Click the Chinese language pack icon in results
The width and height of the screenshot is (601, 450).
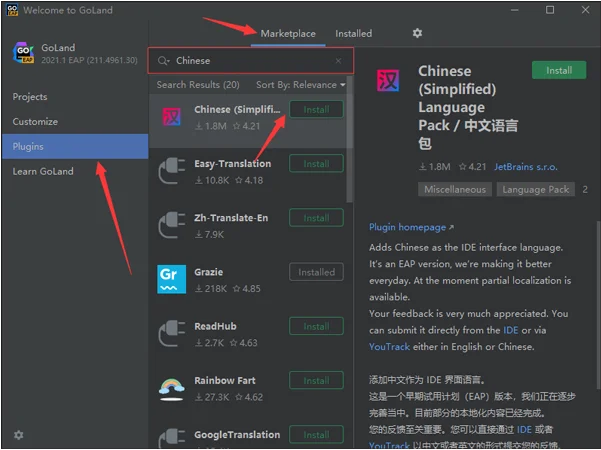pyautogui.click(x=171, y=117)
